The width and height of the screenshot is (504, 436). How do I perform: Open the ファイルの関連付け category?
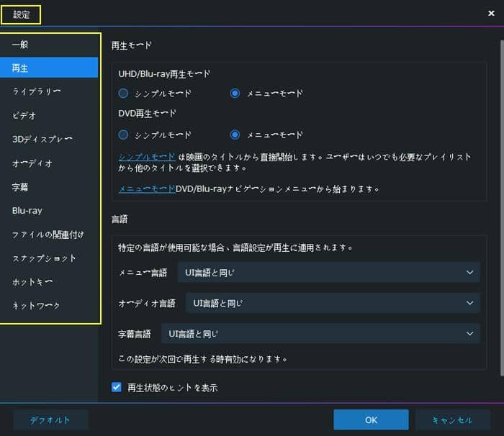point(49,235)
